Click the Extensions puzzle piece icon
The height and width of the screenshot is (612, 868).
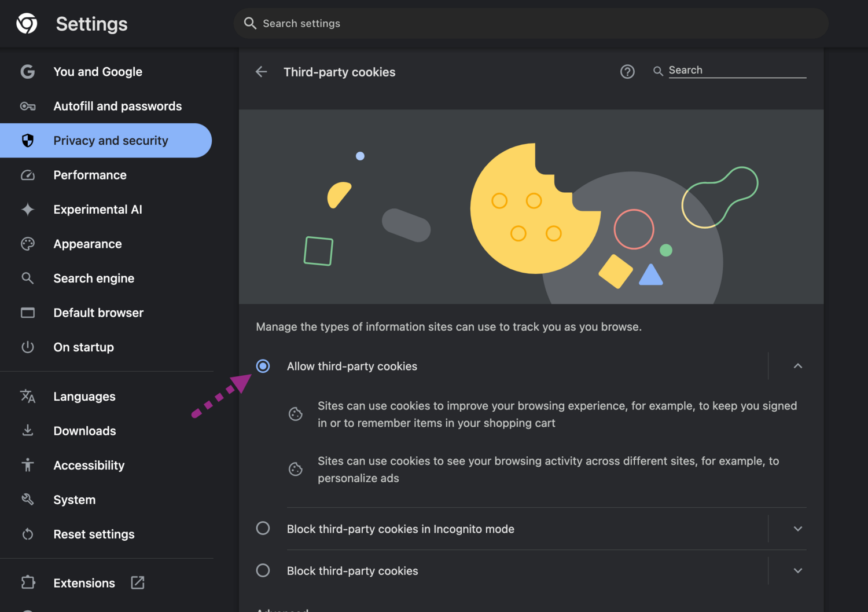pyautogui.click(x=28, y=582)
